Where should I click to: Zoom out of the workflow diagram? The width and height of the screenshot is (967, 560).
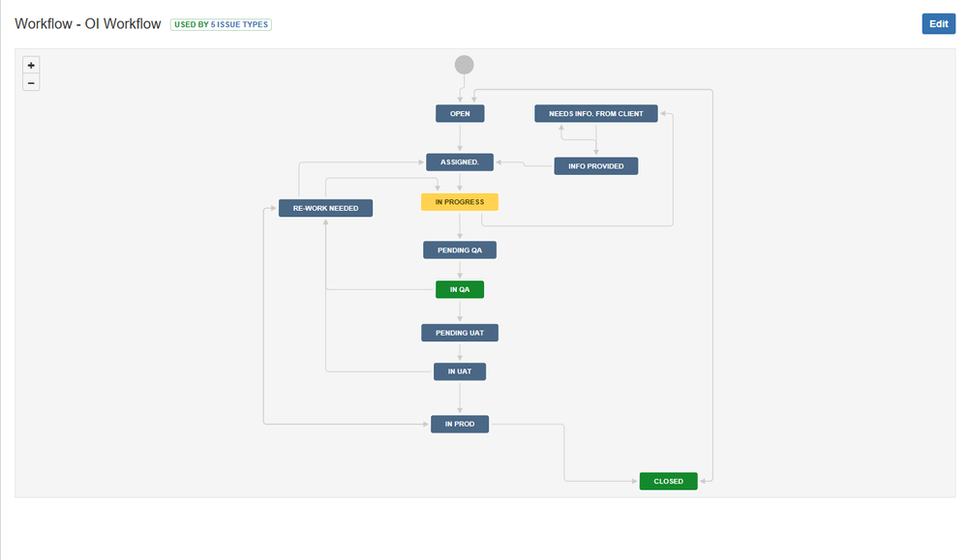pyautogui.click(x=31, y=82)
